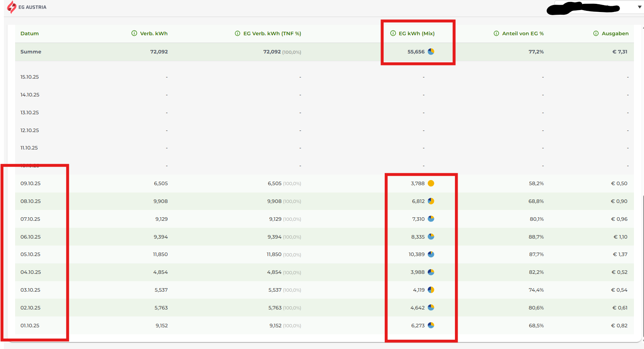Click info icon beside Anteil von EG %

[496, 33]
